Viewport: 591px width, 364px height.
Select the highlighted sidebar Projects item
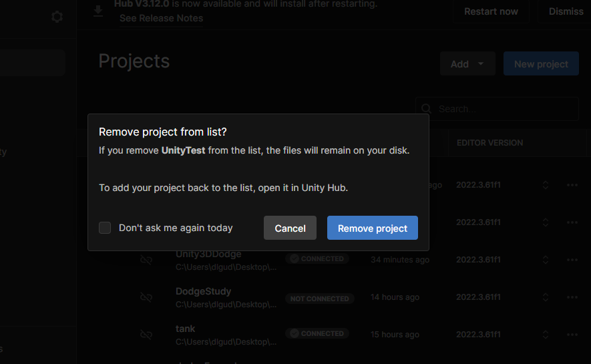[33, 63]
